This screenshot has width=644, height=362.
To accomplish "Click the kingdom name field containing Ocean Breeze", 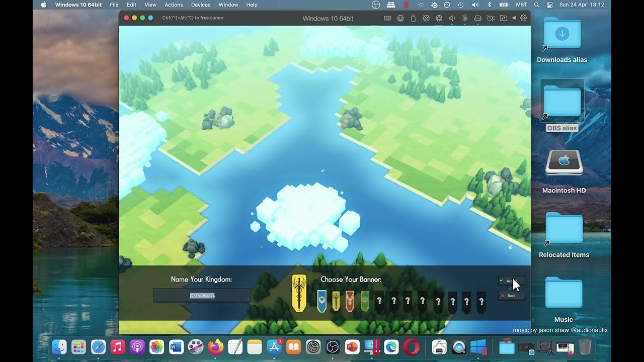I will 202,296.
